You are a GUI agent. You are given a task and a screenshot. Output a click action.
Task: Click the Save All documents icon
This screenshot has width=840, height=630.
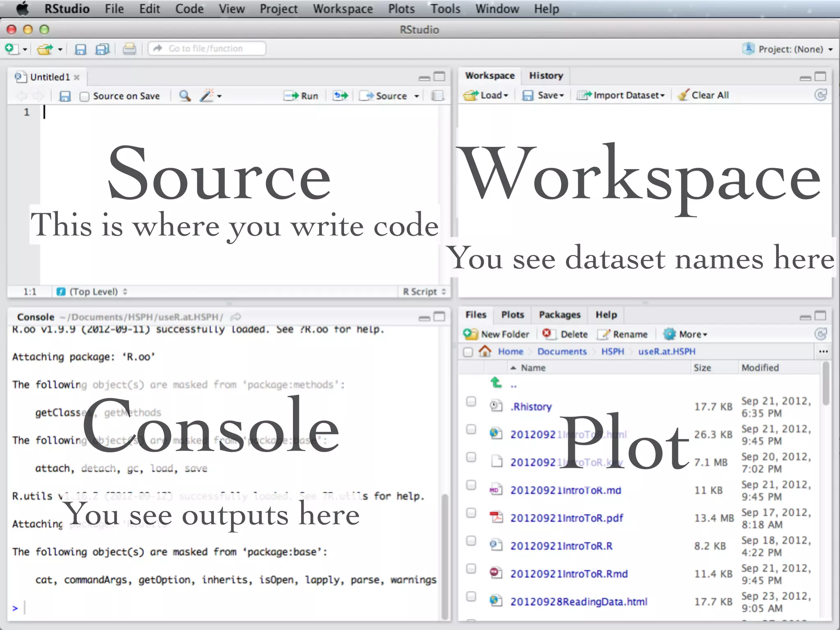(x=103, y=49)
